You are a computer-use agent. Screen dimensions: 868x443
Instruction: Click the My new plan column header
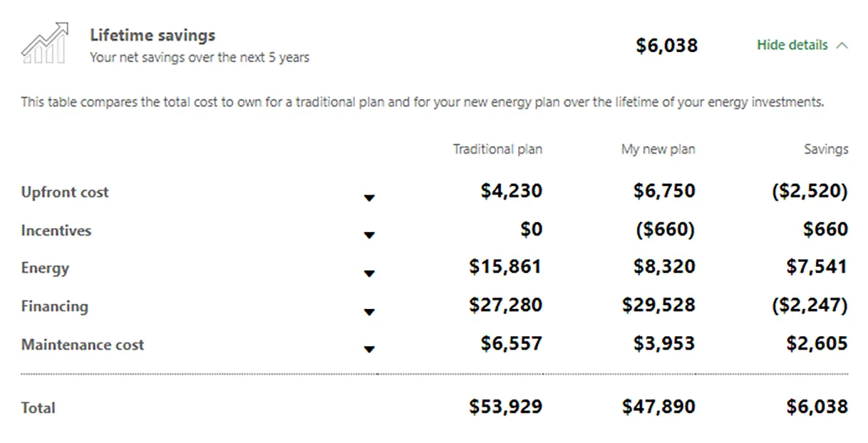tap(658, 150)
